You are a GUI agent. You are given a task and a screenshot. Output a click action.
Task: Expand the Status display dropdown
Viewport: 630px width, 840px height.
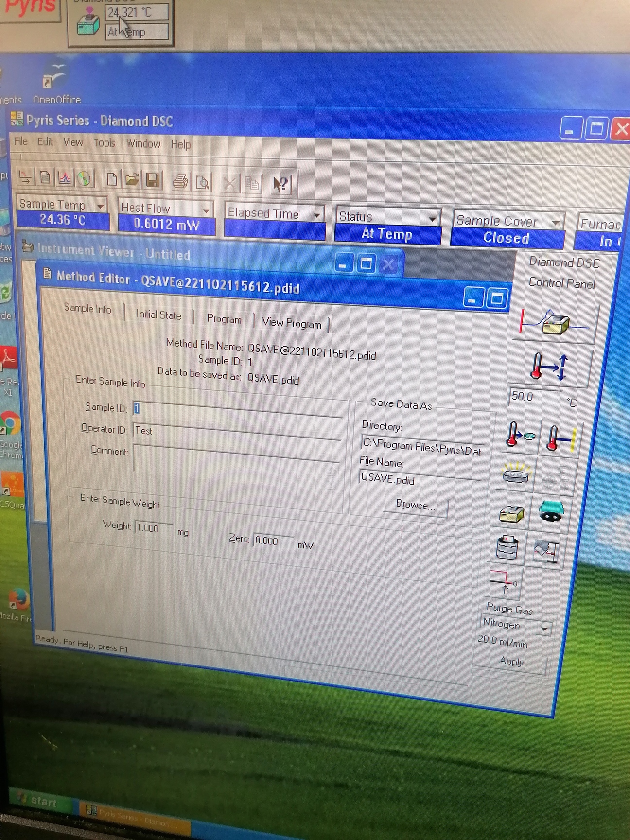[432, 219]
